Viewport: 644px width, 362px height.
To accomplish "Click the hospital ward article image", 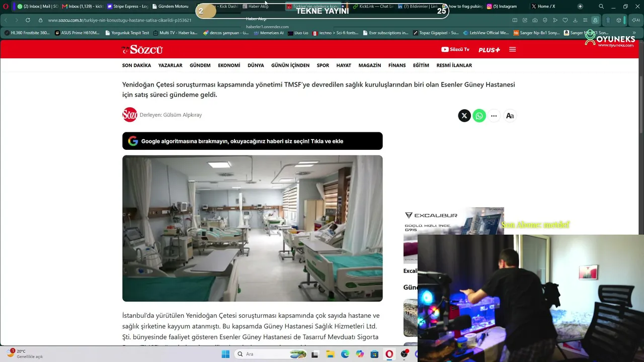I will (252, 228).
